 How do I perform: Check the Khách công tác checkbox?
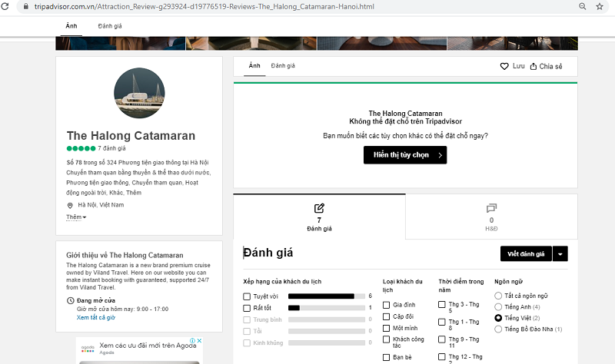click(x=387, y=339)
